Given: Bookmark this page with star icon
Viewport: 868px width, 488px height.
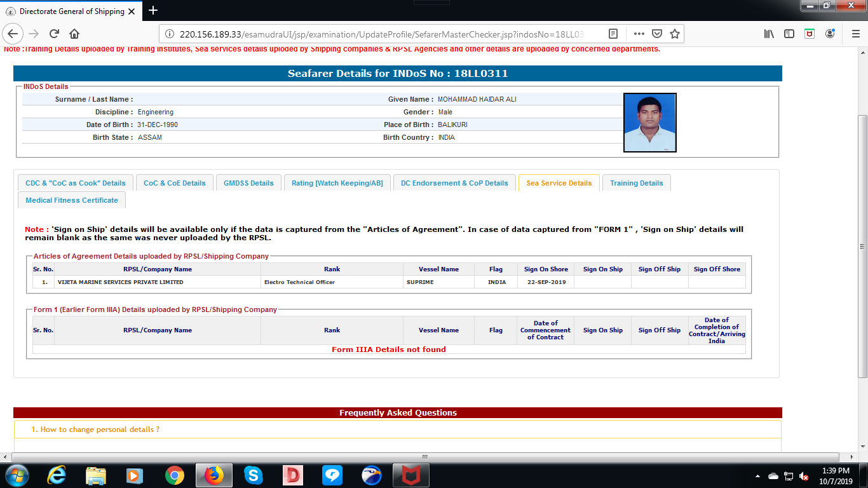Looking at the screenshot, I should [675, 34].
